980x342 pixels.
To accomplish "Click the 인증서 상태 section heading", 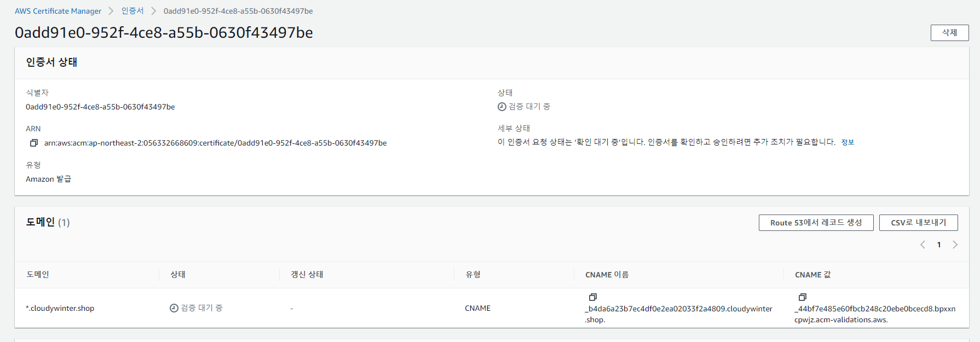I will point(51,62).
